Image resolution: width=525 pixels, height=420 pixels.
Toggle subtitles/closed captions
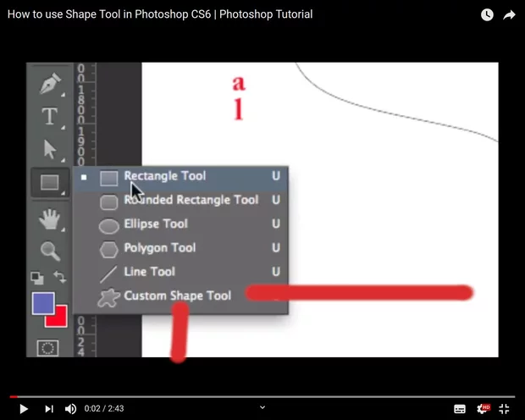point(459,409)
